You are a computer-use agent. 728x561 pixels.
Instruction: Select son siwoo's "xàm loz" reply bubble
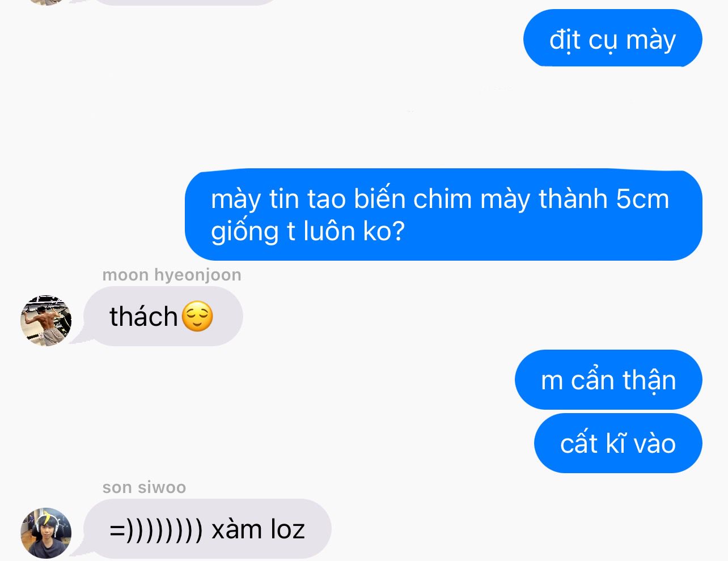click(x=208, y=529)
